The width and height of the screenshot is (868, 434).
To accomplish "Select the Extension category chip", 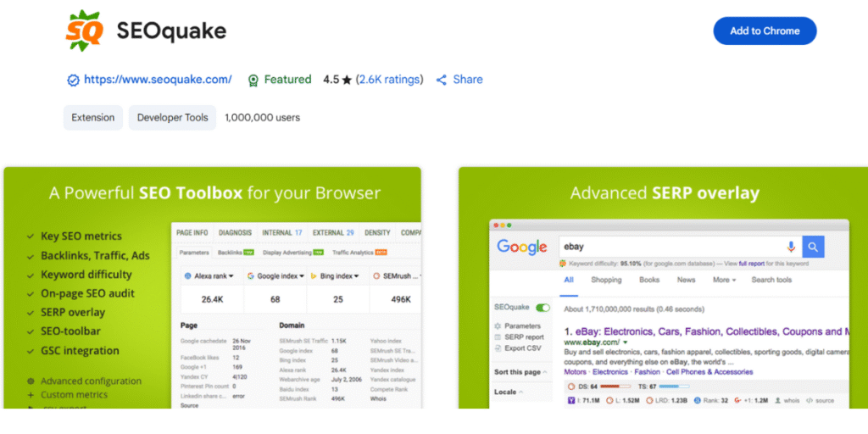I will (x=93, y=117).
